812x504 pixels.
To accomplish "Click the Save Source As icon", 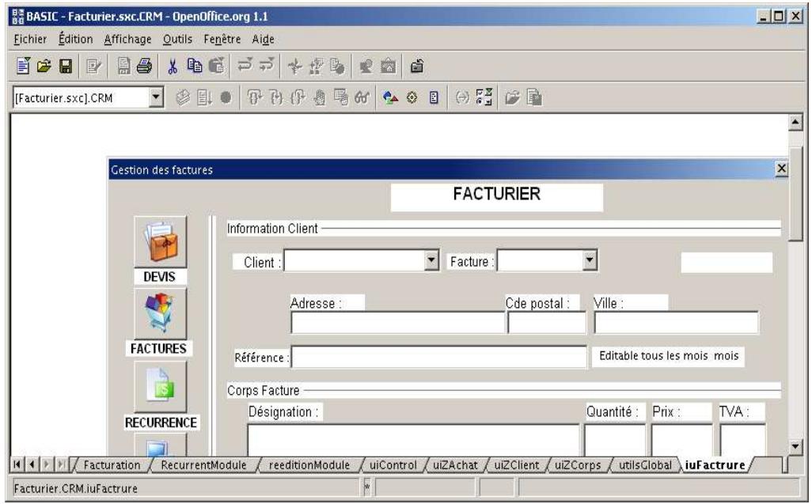I will [534, 97].
